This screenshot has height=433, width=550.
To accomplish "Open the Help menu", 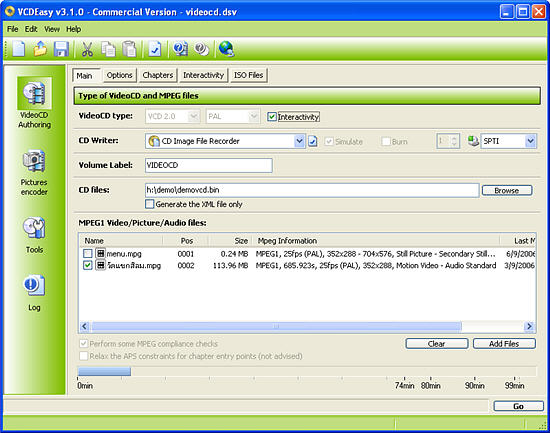I will click(x=74, y=29).
